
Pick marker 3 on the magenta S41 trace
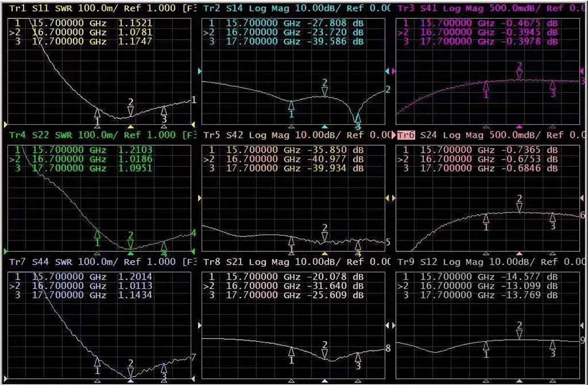[553, 85]
